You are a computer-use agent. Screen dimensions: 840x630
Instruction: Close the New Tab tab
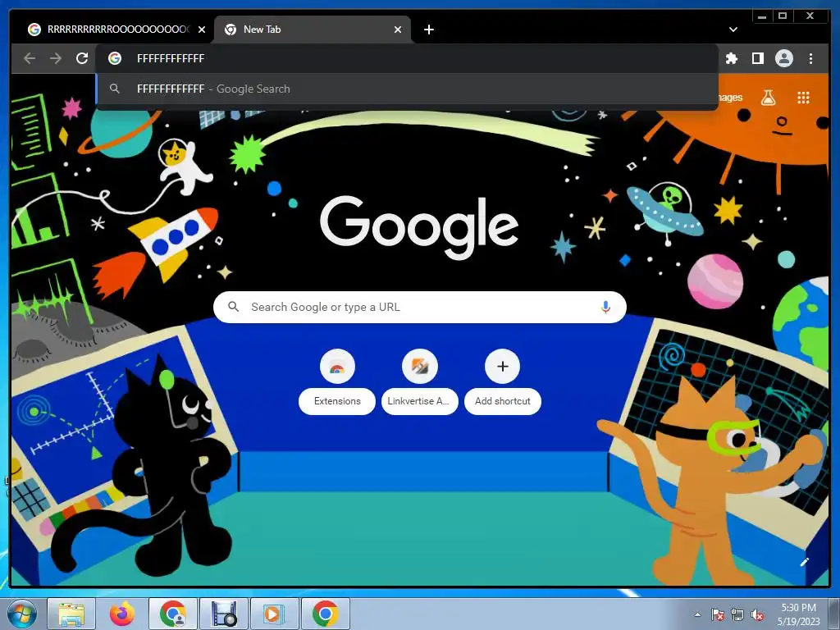pyautogui.click(x=398, y=30)
